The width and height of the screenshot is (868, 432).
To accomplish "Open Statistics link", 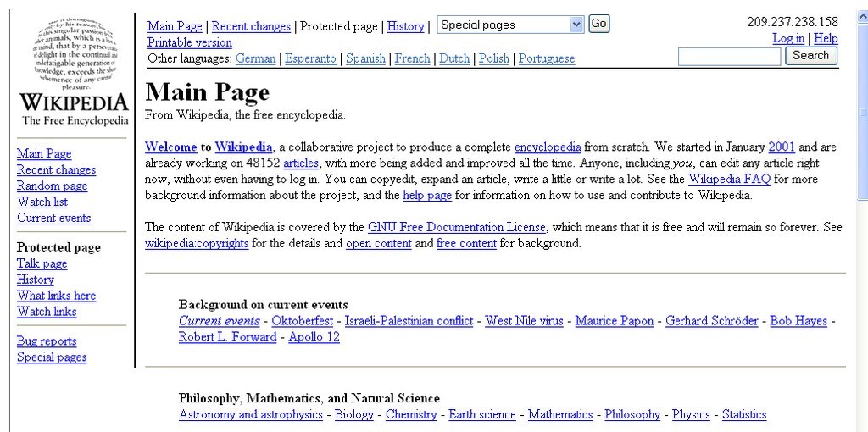I will [x=744, y=414].
